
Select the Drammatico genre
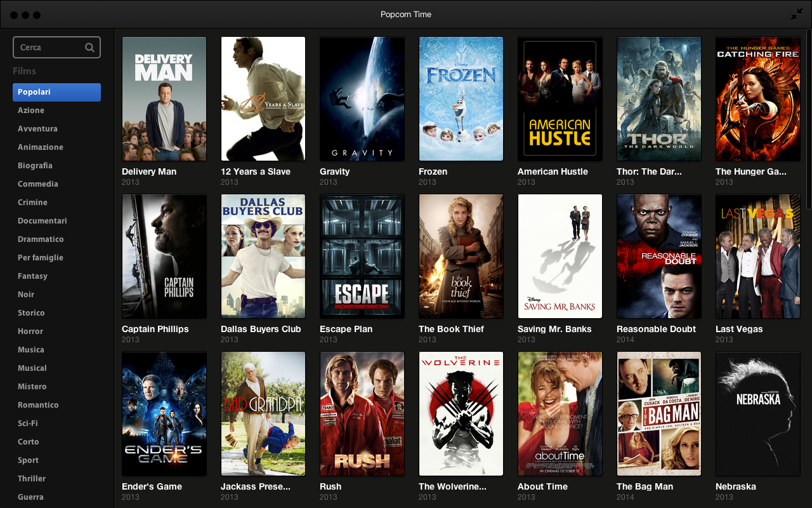click(x=41, y=239)
